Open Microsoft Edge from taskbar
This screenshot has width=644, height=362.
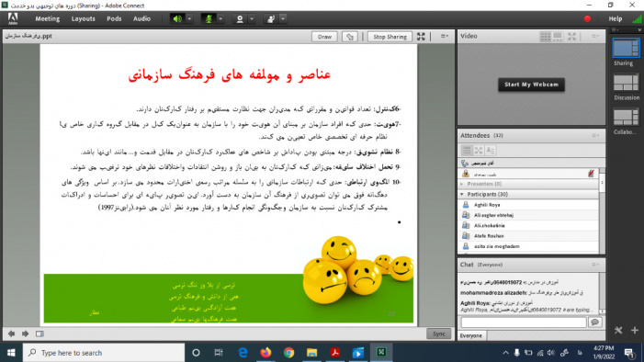243,353
